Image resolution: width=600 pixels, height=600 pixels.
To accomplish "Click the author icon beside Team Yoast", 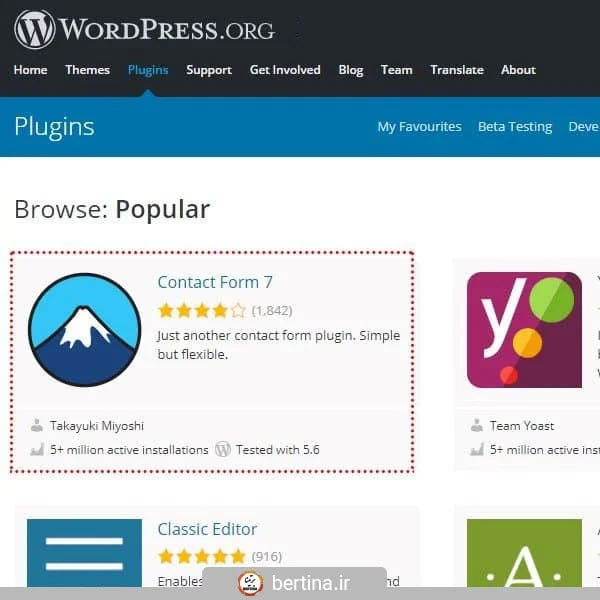I will 477,426.
